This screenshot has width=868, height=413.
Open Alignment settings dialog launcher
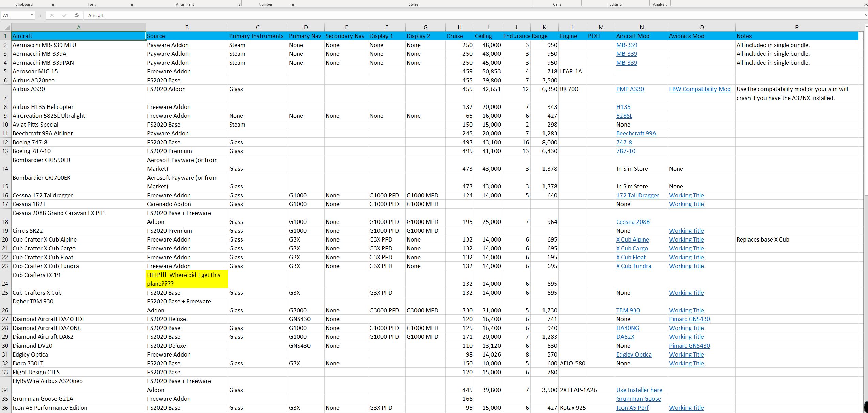click(239, 4)
